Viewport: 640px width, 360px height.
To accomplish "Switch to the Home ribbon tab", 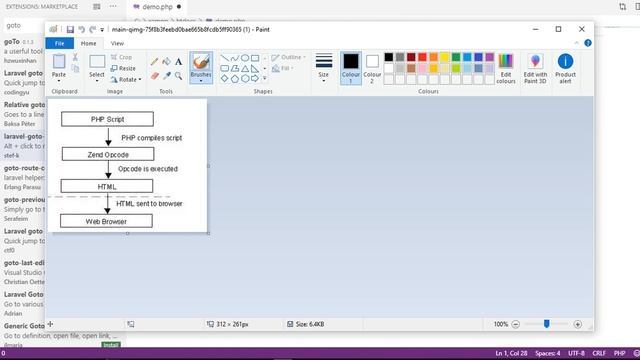I will click(89, 43).
